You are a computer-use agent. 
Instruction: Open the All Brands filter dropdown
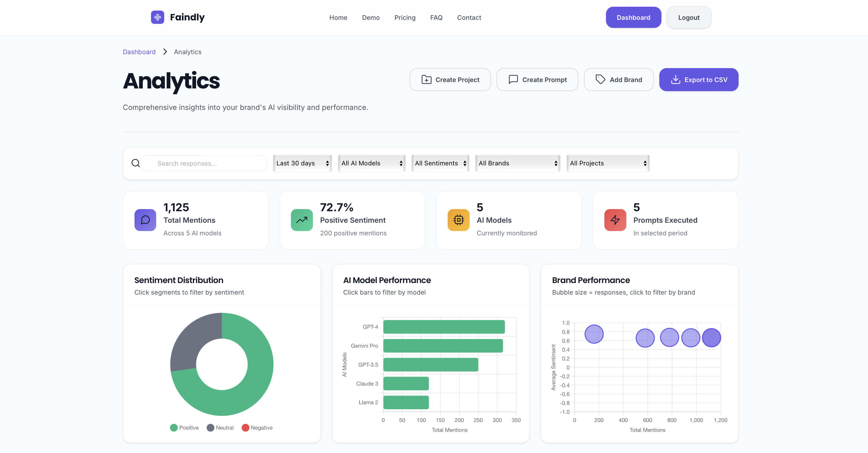pyautogui.click(x=517, y=164)
